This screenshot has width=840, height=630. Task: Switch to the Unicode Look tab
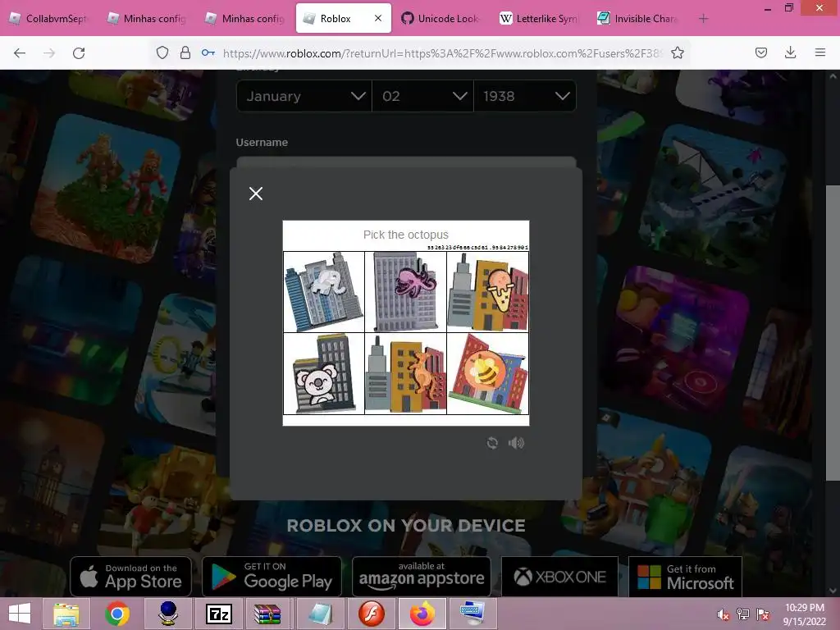441,19
